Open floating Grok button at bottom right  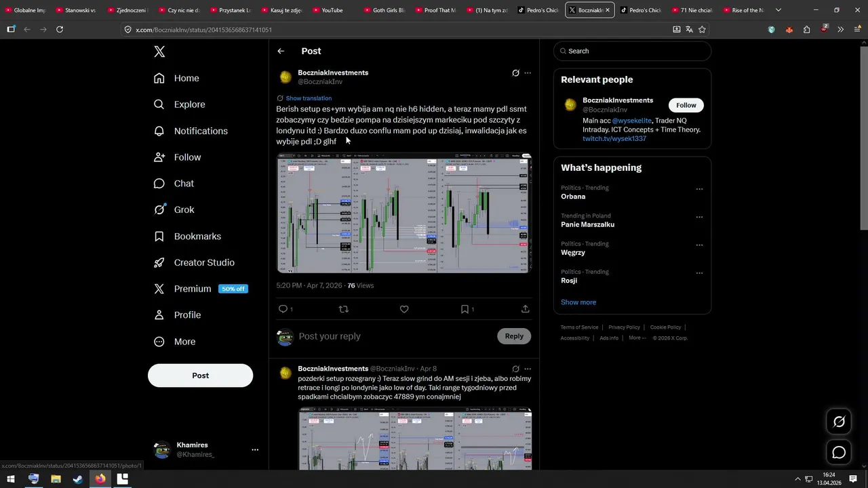coord(839,422)
